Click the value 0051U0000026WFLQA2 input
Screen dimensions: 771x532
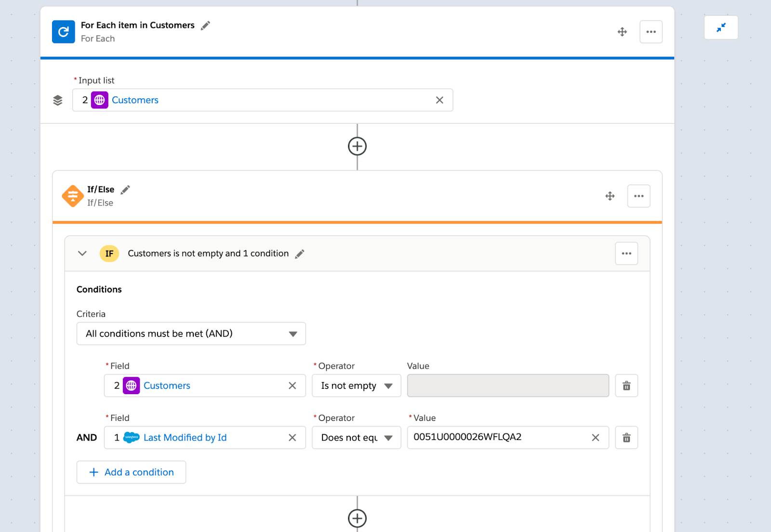point(508,438)
